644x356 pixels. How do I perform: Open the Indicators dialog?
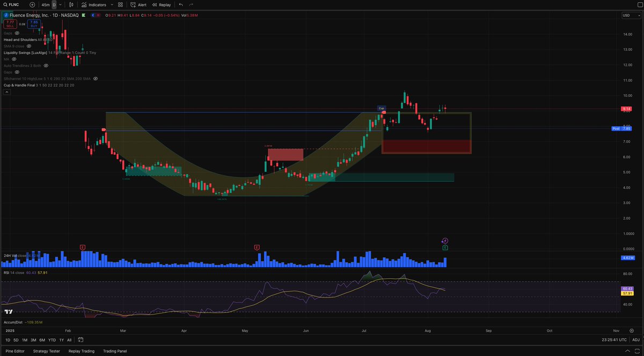(93, 4)
